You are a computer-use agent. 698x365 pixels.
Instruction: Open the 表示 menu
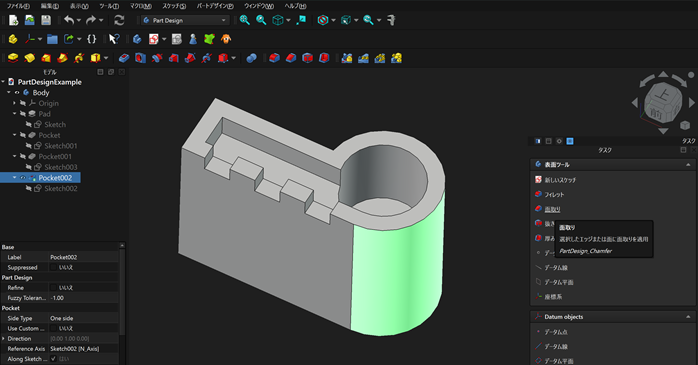(79, 6)
